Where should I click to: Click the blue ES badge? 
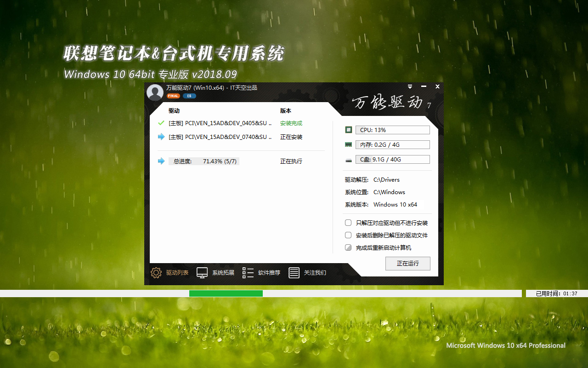[x=189, y=96]
